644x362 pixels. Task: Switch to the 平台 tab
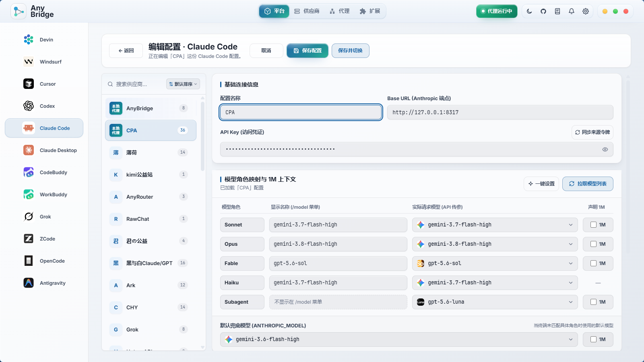click(274, 11)
